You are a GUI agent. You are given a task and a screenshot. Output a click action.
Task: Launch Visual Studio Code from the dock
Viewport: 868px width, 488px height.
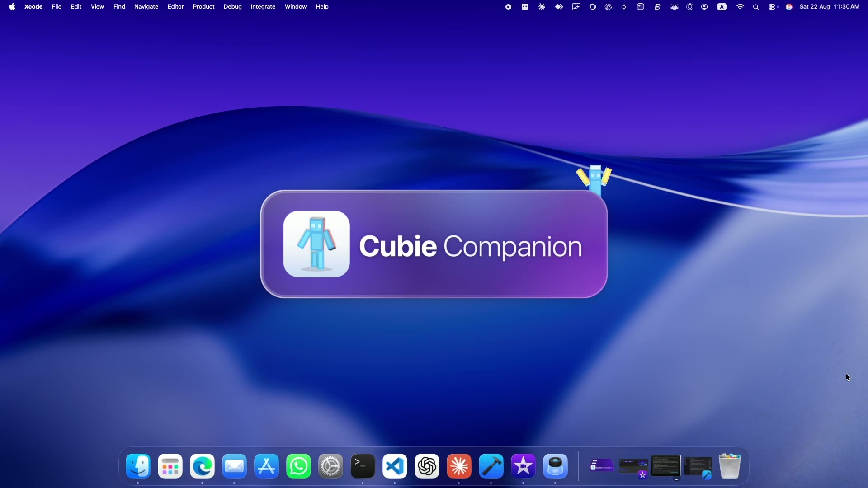point(395,466)
